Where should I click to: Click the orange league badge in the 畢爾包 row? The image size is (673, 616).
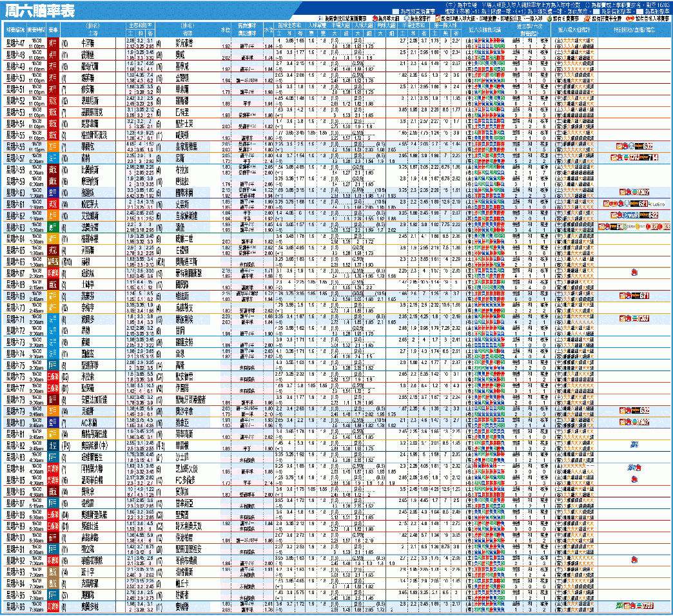(x=53, y=147)
